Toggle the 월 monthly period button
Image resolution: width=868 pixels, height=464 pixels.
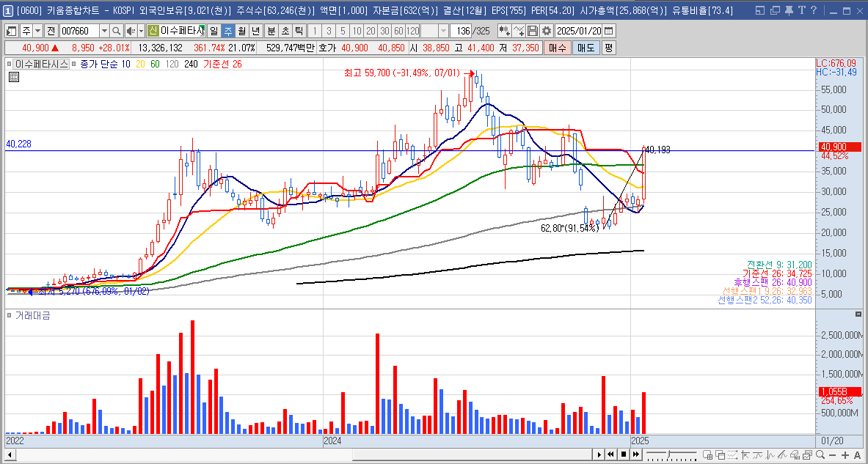coord(241,31)
